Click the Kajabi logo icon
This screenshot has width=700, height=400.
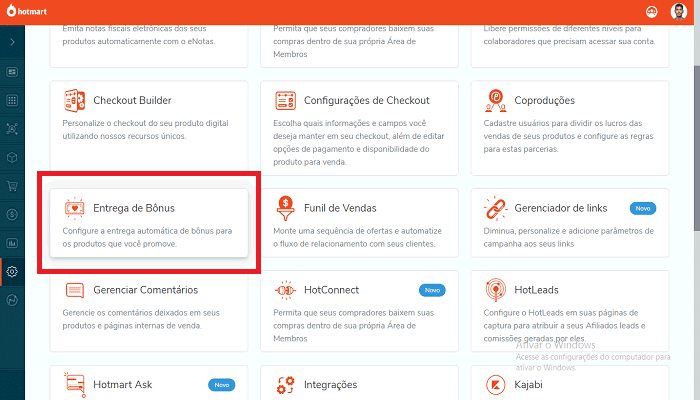[x=496, y=385]
